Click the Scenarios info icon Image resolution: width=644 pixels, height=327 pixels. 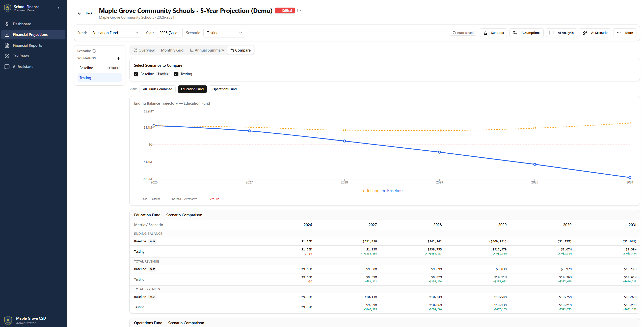point(94,51)
